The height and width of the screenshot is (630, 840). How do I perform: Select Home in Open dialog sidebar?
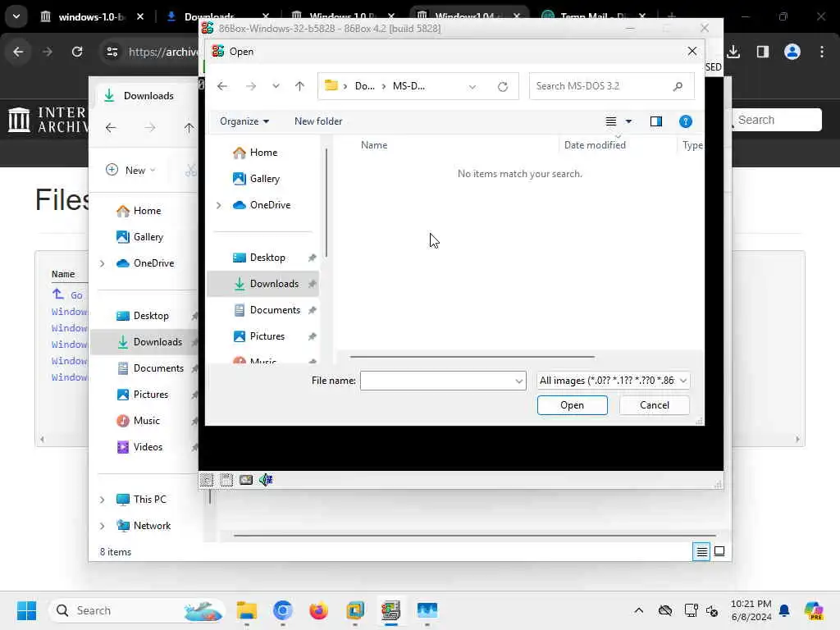(263, 153)
